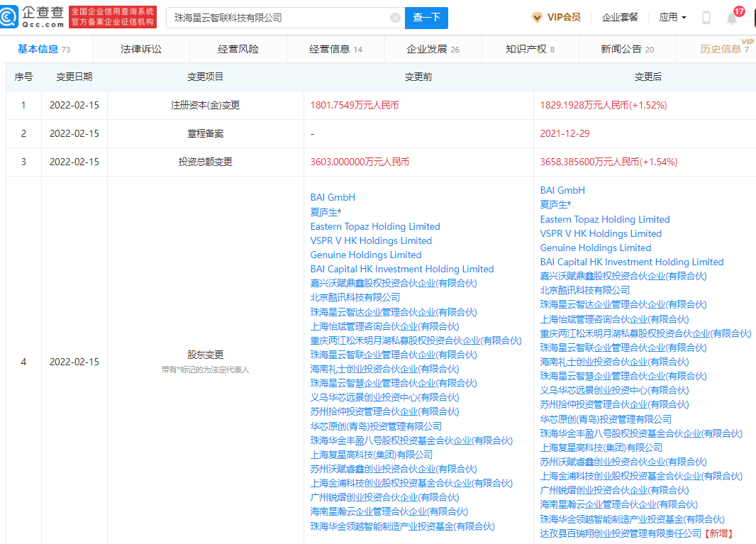Open 嘉兴沃赋鼎鑫股权投资合伙企业 in 变更前
Image resolution: width=756 pixels, height=544 pixels.
point(394,283)
